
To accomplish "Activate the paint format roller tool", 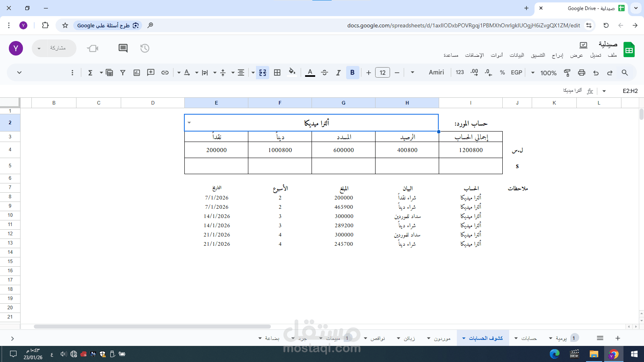I will click(567, 73).
